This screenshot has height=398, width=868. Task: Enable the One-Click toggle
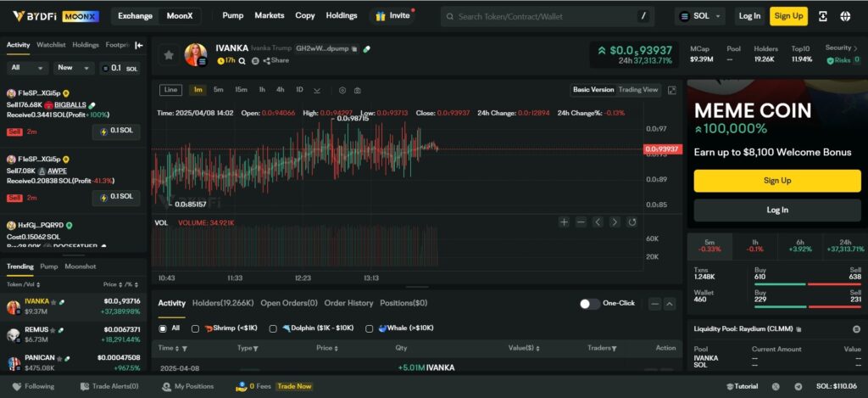[x=590, y=304]
